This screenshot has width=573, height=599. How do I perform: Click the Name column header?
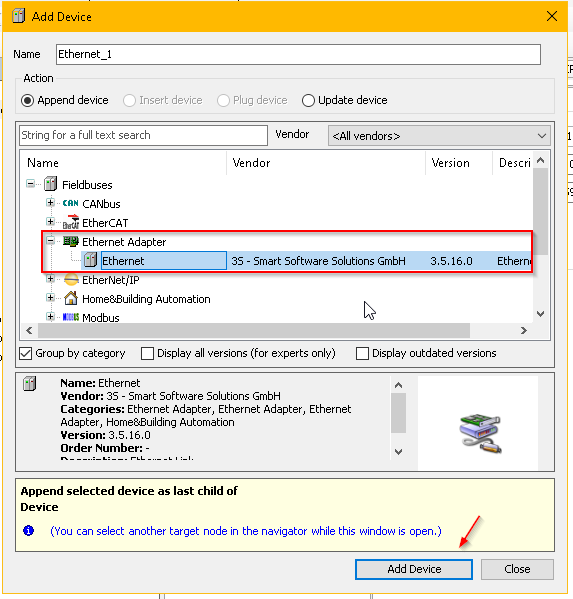[123, 163]
